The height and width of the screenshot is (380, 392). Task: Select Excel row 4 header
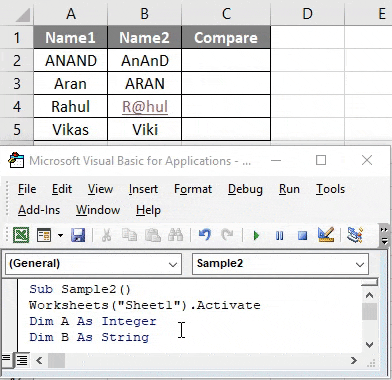coord(17,106)
